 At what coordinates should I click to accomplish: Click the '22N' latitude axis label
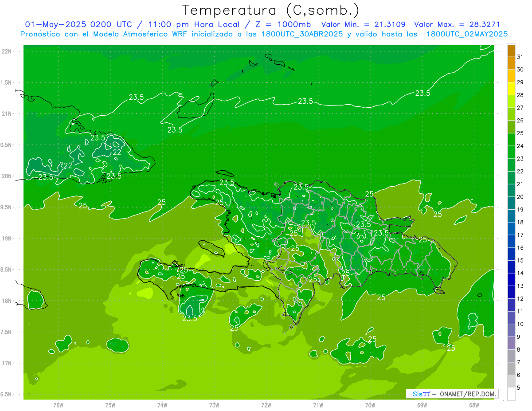click(x=7, y=51)
